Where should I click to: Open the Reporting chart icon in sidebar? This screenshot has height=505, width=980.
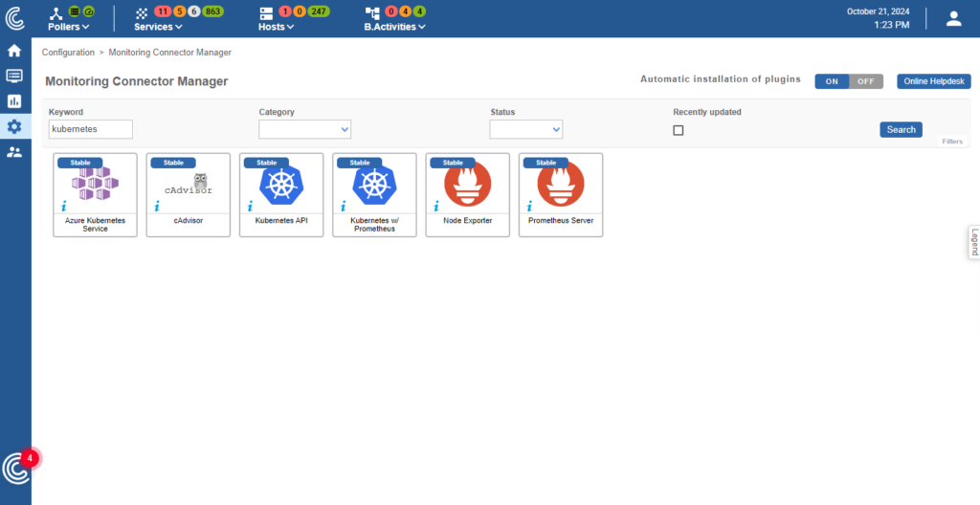coord(14,100)
